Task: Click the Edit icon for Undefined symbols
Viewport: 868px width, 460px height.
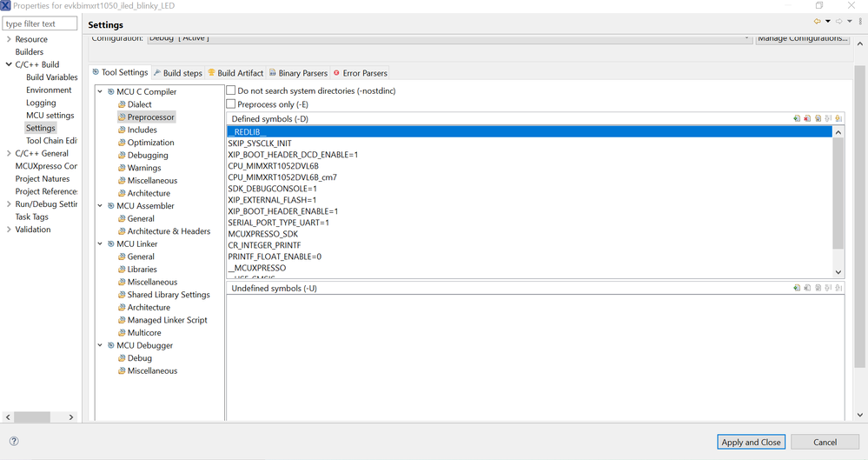Action: (818, 288)
